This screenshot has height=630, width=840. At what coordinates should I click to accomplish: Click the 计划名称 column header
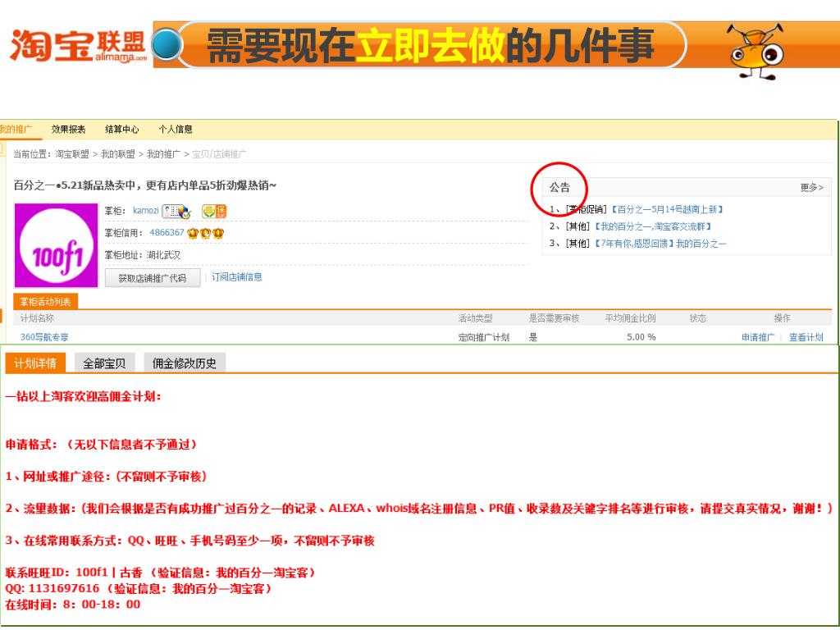click(37, 318)
